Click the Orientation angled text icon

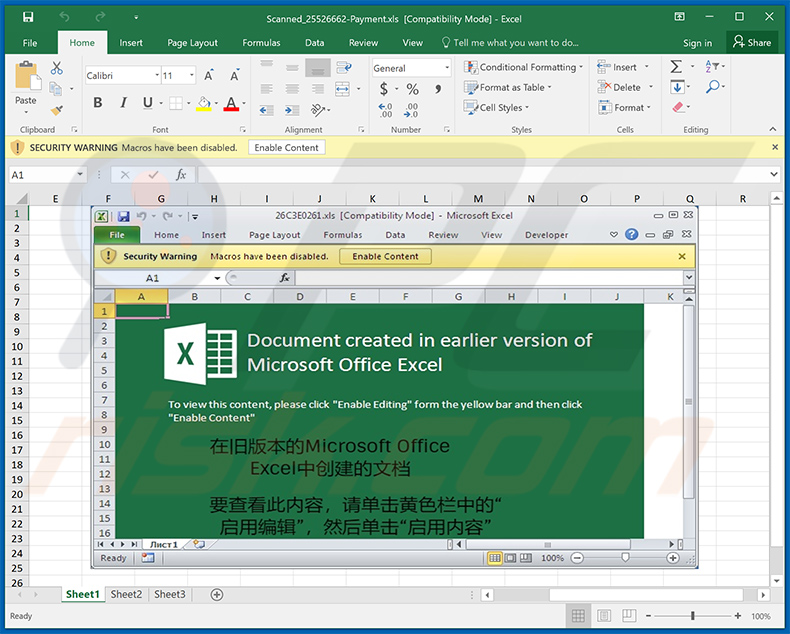(x=317, y=109)
